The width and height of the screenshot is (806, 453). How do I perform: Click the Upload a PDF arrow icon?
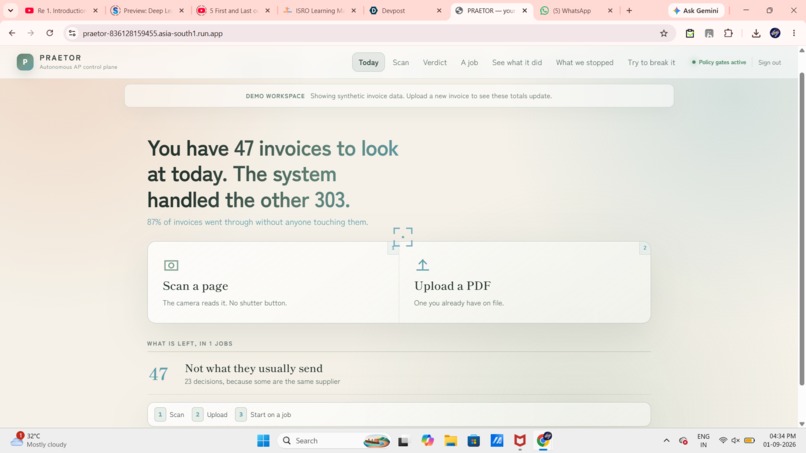pos(423,265)
